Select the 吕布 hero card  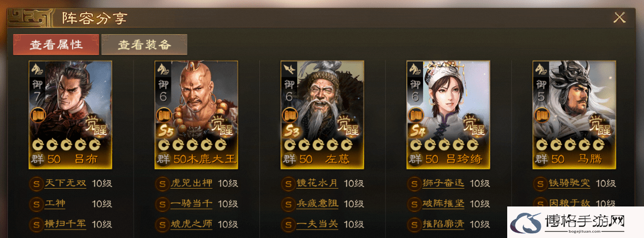pos(70,115)
